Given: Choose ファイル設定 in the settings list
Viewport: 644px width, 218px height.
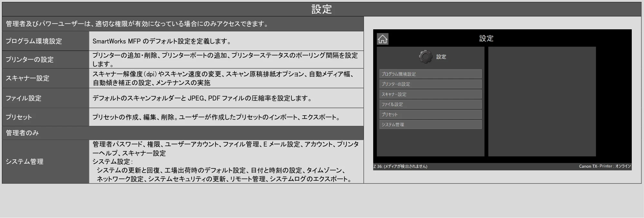Looking at the screenshot, I should (431, 104).
